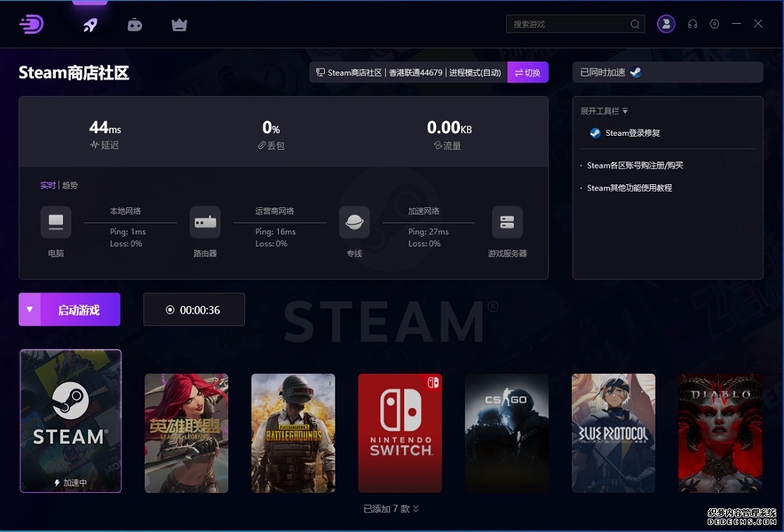
Task: Type in the 搜索游戏 search field
Action: click(567, 24)
